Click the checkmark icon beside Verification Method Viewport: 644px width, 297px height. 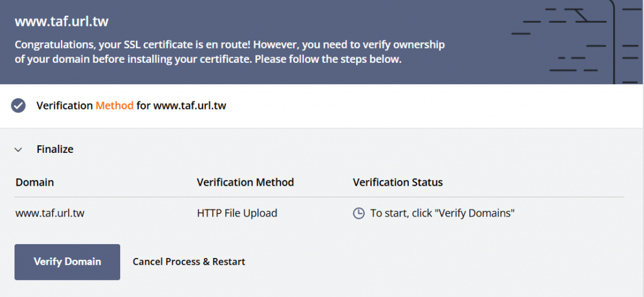[18, 106]
